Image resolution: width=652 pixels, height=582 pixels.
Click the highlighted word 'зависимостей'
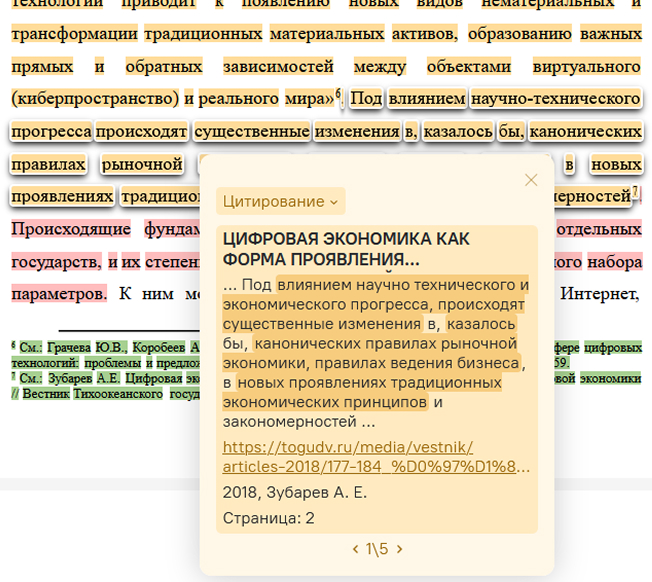(x=278, y=67)
